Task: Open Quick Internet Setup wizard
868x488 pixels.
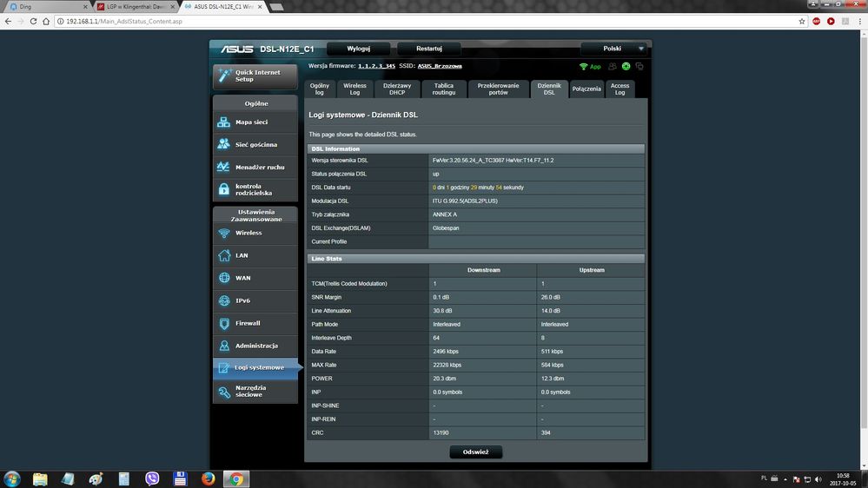Action: 255,76
